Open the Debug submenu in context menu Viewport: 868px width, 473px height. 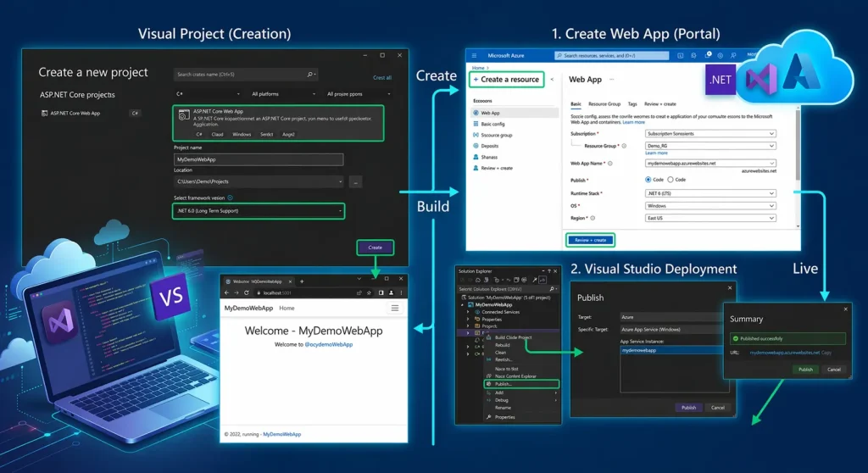(x=521, y=400)
